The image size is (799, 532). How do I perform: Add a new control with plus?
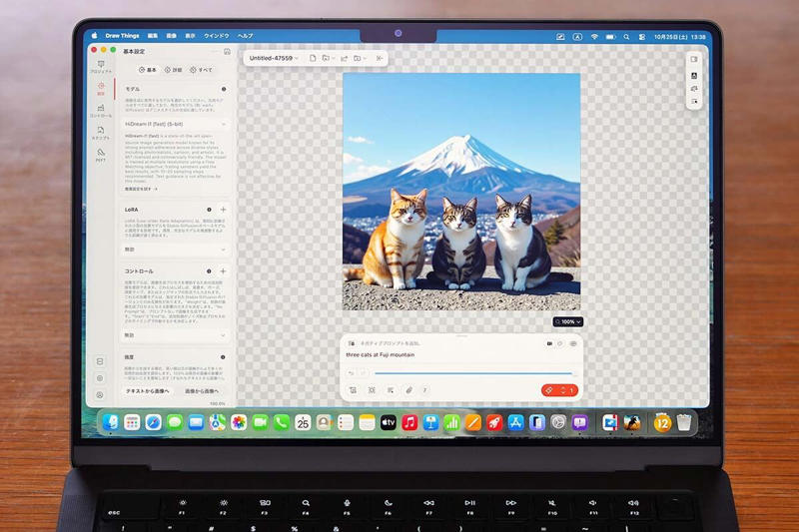[223, 271]
